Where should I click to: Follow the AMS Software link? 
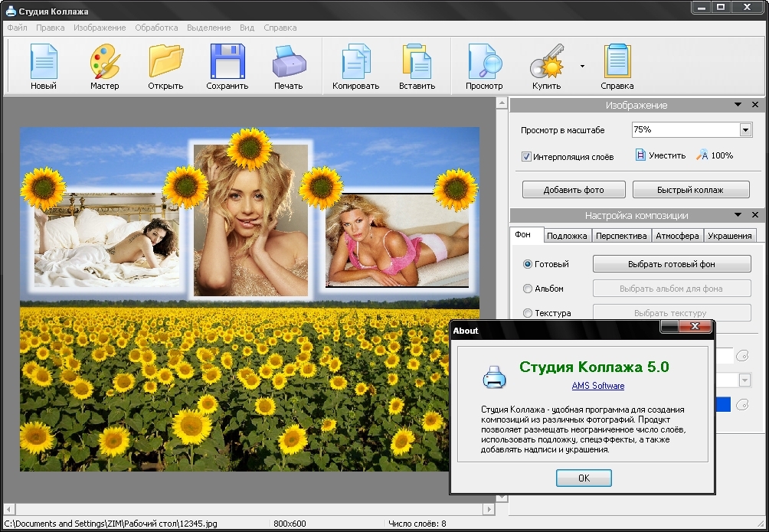pyautogui.click(x=597, y=386)
